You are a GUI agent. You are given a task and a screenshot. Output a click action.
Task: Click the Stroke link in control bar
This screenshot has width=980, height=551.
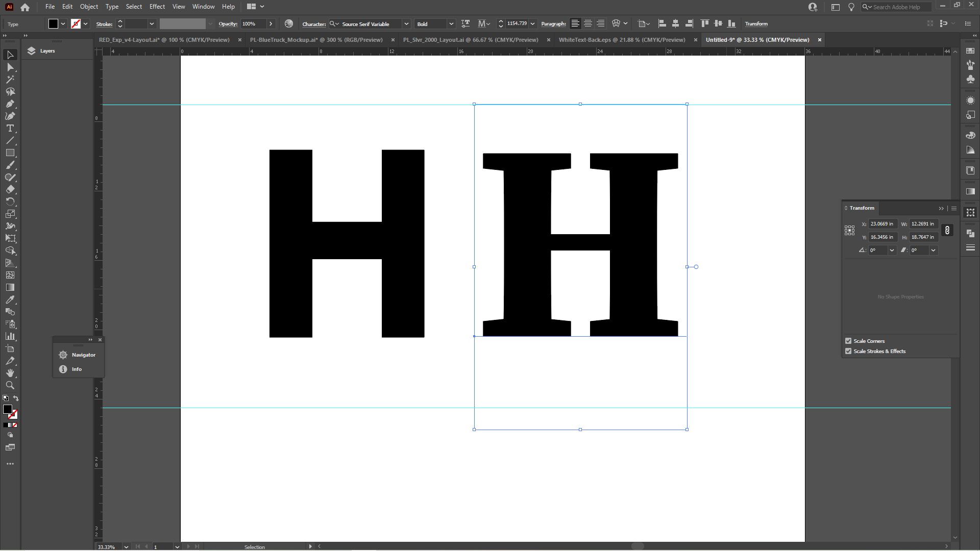pyautogui.click(x=104, y=24)
